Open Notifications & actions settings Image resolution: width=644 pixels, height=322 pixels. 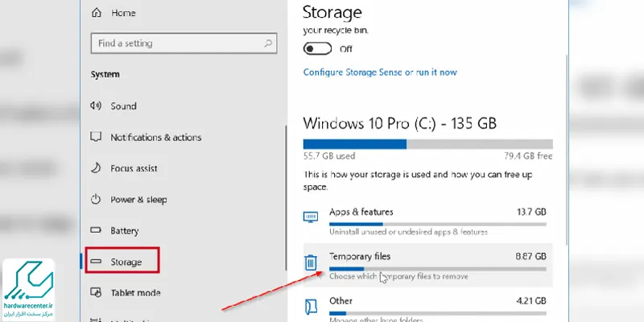155,138
